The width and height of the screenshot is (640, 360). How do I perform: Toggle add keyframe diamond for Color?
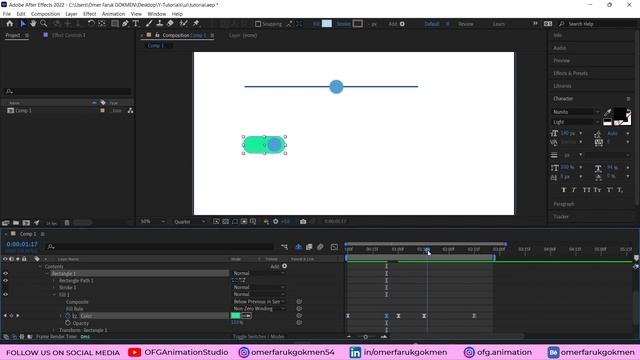(x=11, y=316)
